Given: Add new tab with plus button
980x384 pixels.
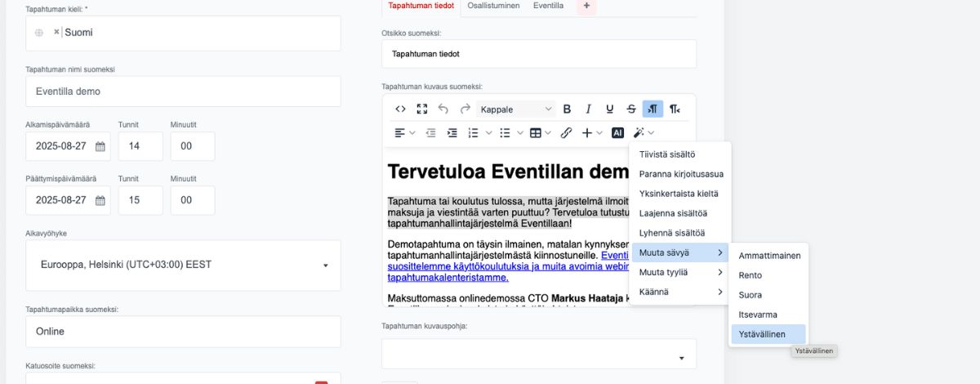Looking at the screenshot, I should pos(586,5).
